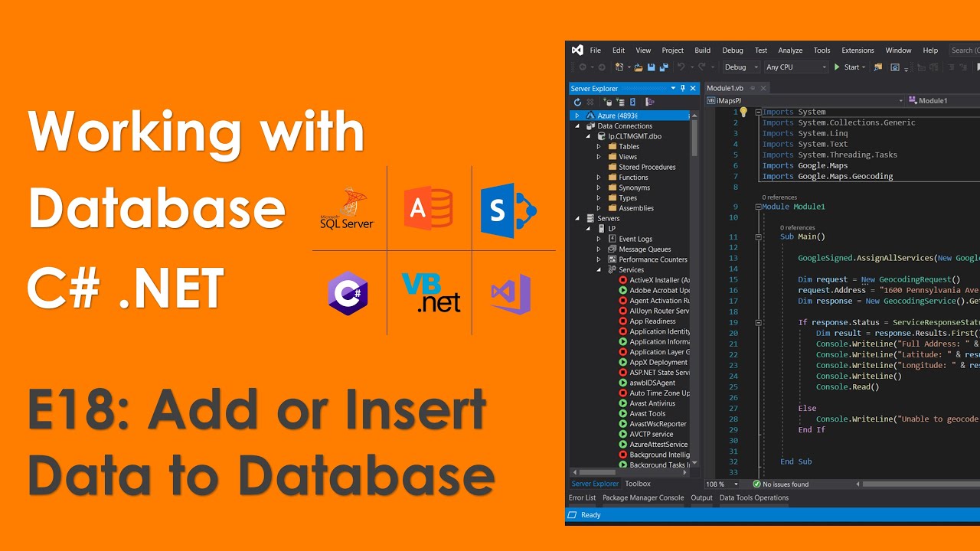The height and width of the screenshot is (551, 980).
Task: Click the SharePoint connection icon in Server Explorer toolbar
Action: click(632, 102)
